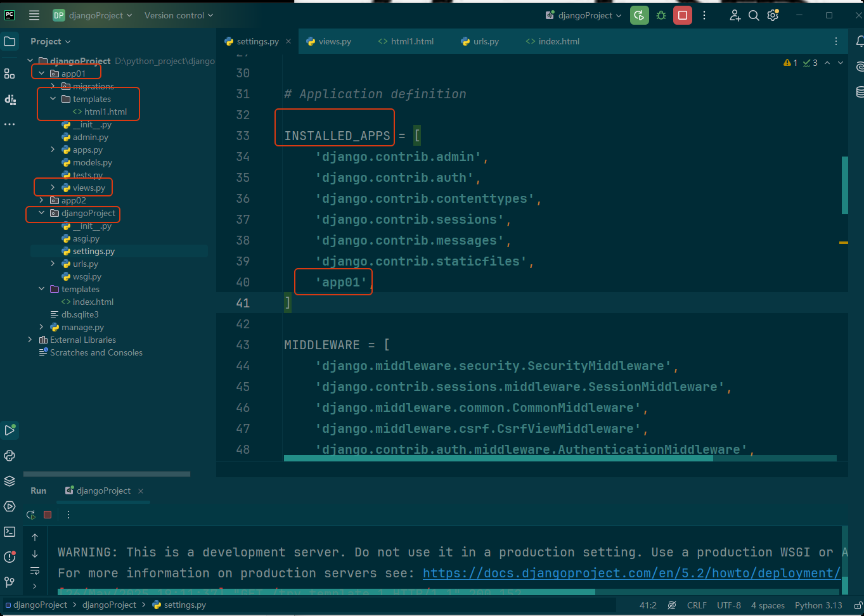Click the UTF-8 encoding widget
Image resolution: width=864 pixels, height=616 pixels.
[x=728, y=605]
